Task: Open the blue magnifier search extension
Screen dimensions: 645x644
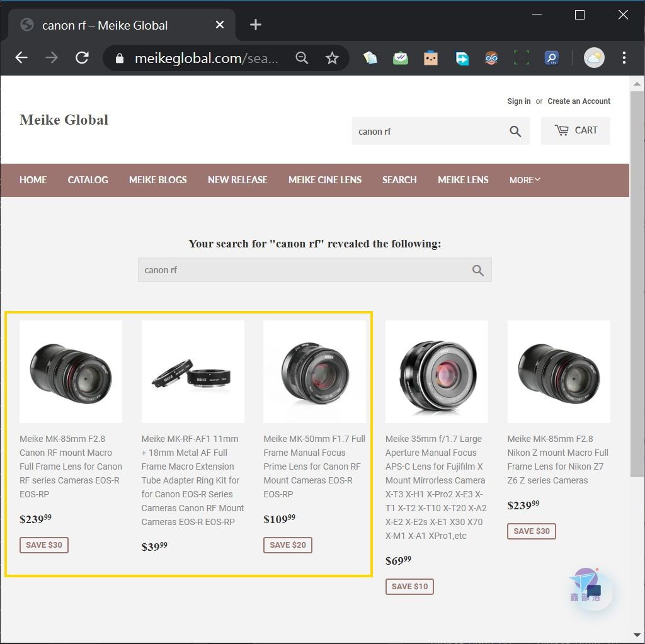Action: click(552, 58)
